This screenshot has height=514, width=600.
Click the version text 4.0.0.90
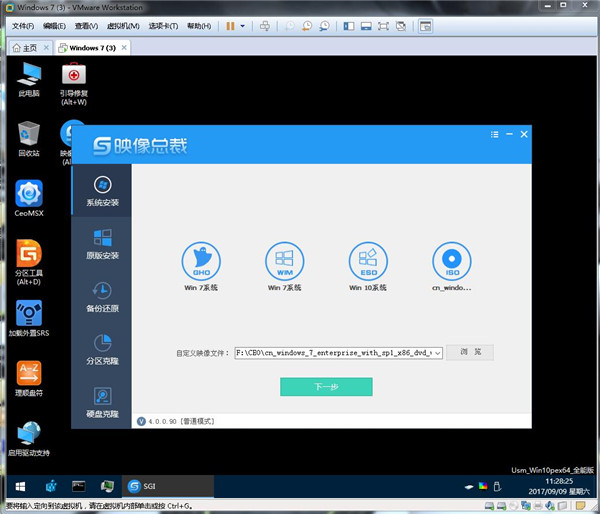(x=162, y=421)
